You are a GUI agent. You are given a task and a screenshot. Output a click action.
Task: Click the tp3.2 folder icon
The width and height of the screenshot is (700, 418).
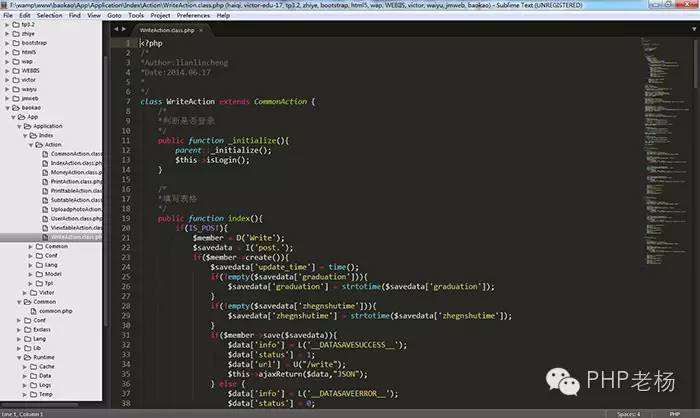click(16, 25)
